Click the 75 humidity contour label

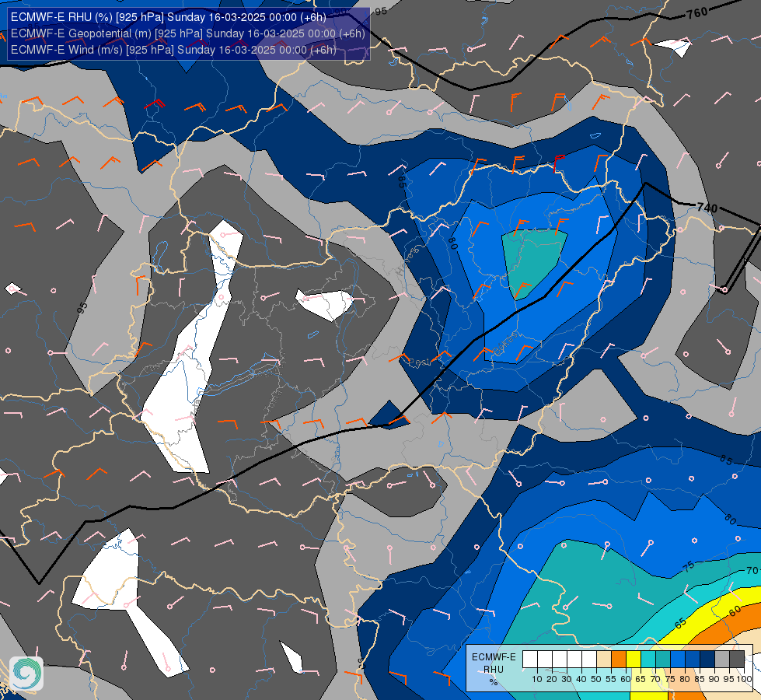[689, 566]
